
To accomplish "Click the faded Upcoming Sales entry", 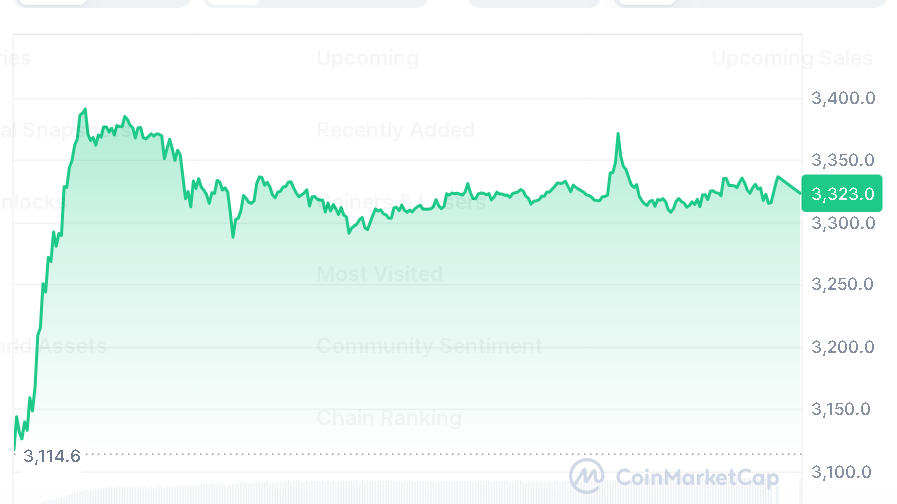I will tap(792, 58).
